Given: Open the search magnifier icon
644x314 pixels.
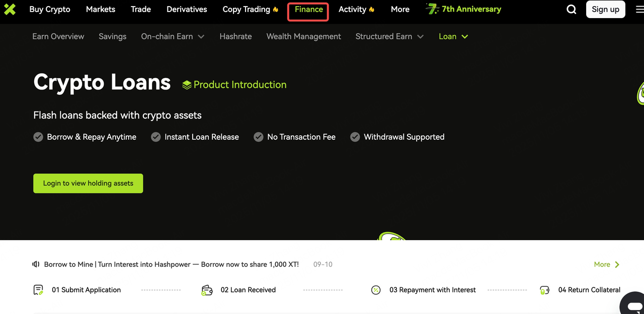Looking at the screenshot, I should 572,10.
